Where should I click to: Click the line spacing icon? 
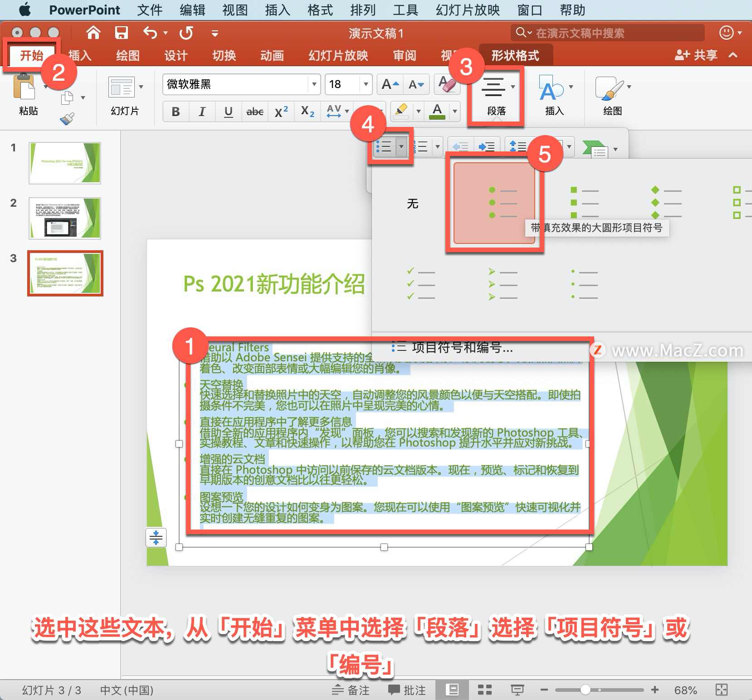[518, 146]
